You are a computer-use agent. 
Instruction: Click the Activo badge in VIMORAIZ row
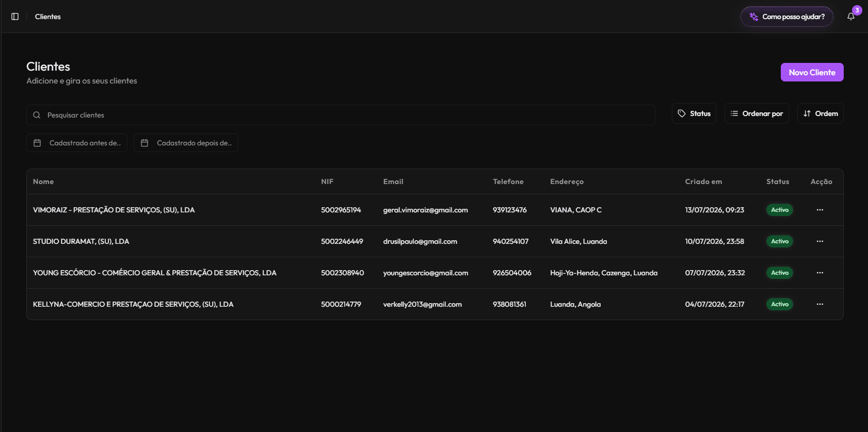click(x=780, y=210)
